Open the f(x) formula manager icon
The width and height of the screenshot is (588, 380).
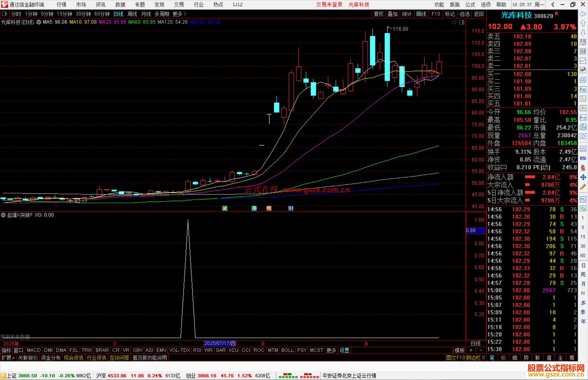click(x=583, y=127)
